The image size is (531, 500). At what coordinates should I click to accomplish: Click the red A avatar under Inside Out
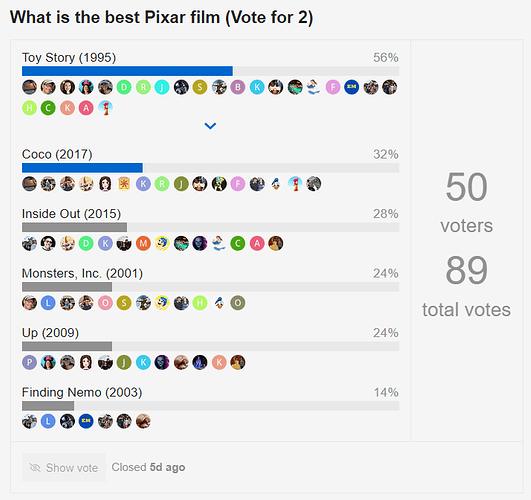[257, 243]
